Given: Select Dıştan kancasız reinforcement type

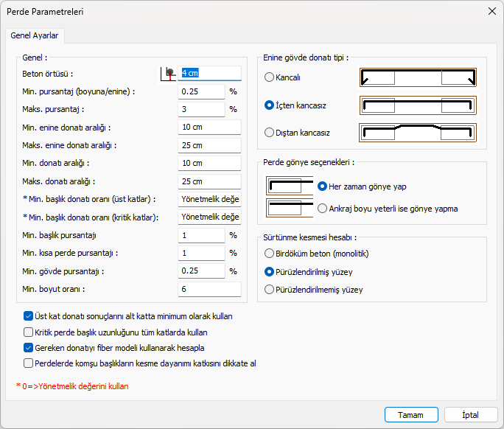Looking at the screenshot, I should 270,133.
